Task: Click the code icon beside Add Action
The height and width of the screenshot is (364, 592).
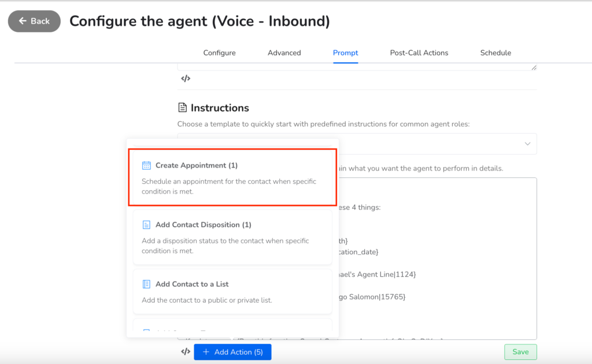Action: pos(186,351)
